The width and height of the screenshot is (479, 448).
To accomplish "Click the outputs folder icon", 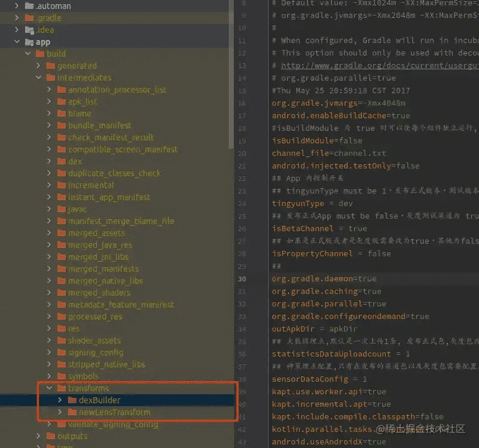I will tap(51, 436).
